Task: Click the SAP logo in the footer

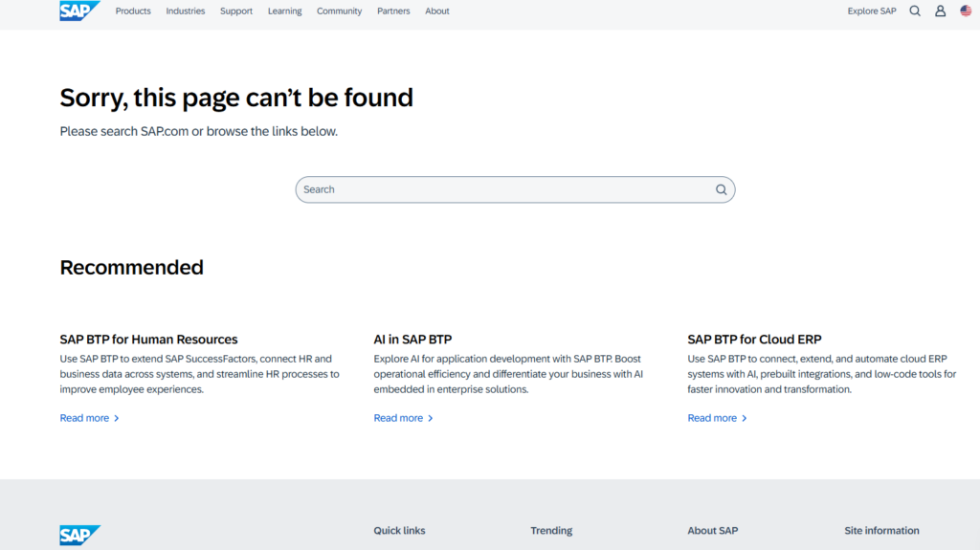Action: point(78,535)
